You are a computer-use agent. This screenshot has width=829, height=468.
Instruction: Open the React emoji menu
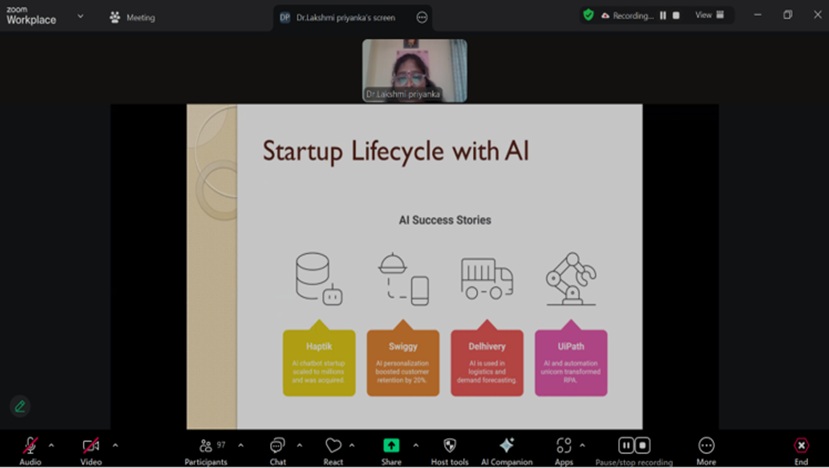pos(333,446)
